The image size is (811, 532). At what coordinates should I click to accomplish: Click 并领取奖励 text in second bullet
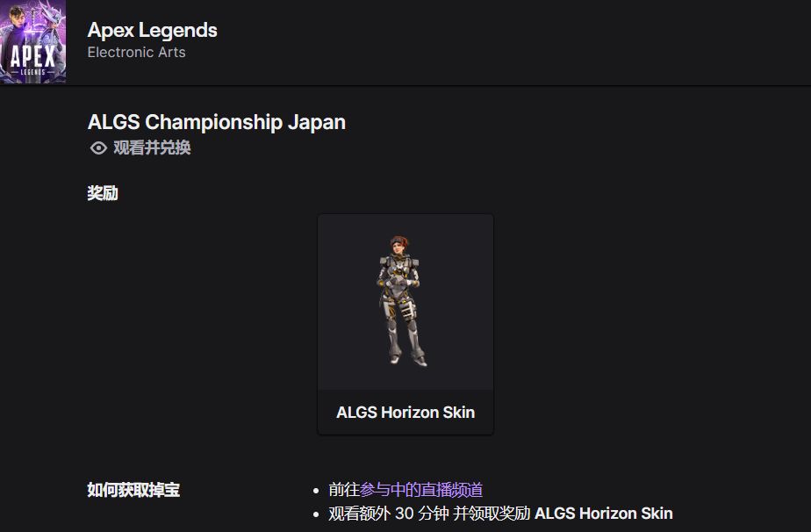[x=492, y=514]
